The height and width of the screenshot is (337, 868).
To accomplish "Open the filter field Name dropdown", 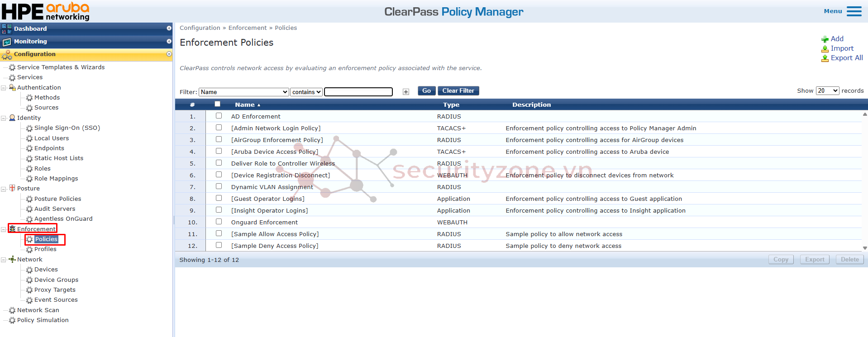I will tap(244, 92).
